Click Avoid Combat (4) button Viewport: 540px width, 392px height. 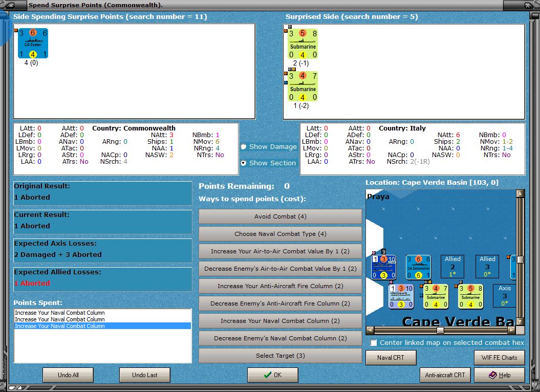(280, 216)
